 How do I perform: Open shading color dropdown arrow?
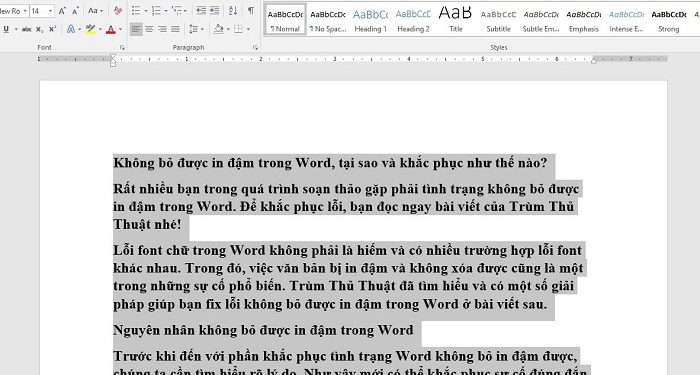coord(228,29)
